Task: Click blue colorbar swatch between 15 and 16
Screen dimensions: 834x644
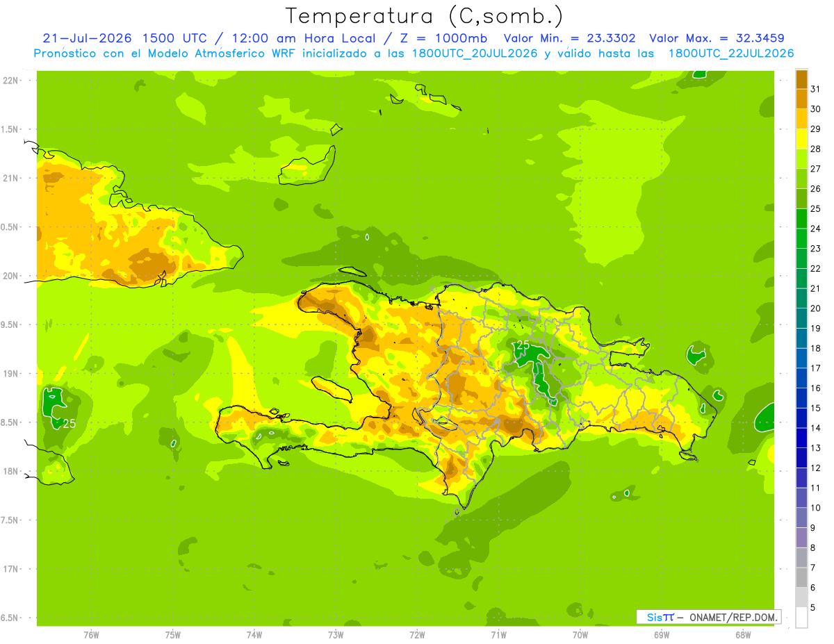Action: pyautogui.click(x=801, y=398)
